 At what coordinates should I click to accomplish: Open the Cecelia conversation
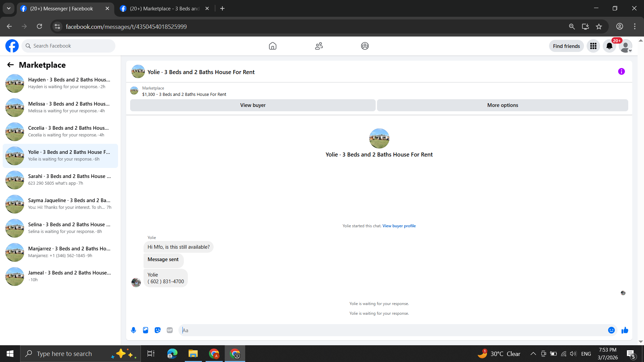[x=60, y=131]
